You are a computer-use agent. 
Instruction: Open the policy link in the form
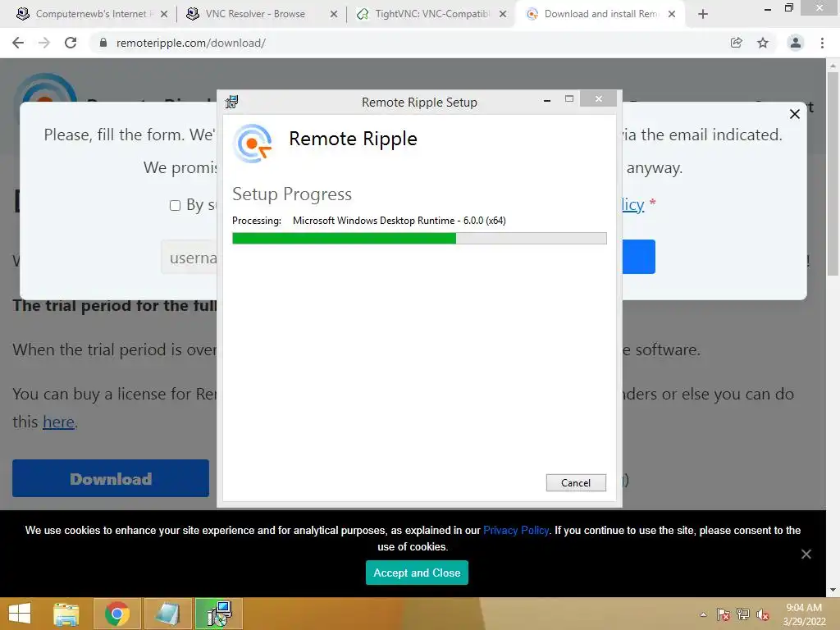coord(633,204)
